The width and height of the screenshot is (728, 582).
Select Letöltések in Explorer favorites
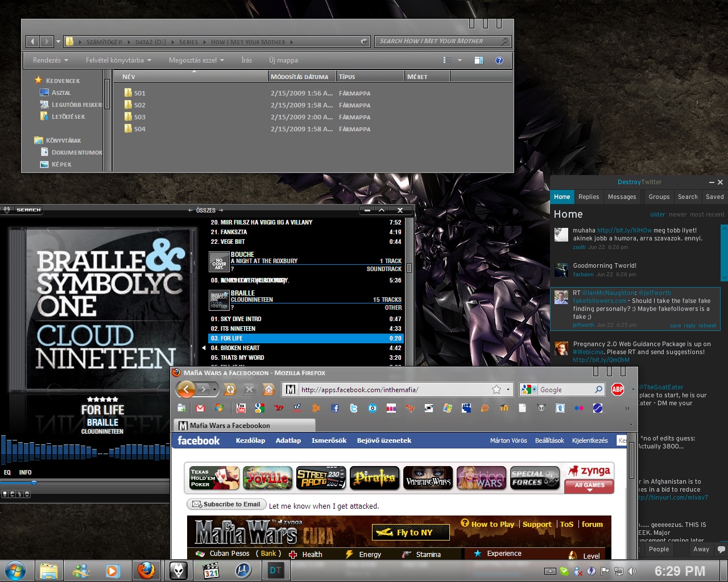(x=68, y=117)
